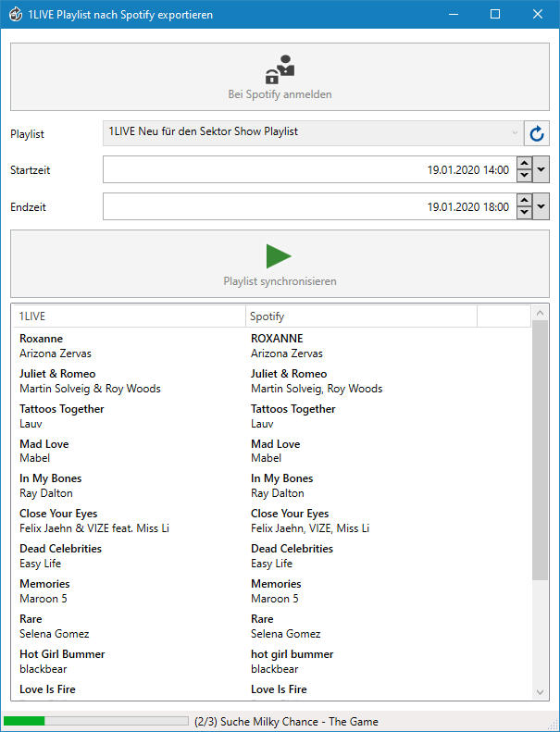
Task: Select Love Is Fire in the 1LIVE column
Action: click(x=47, y=689)
